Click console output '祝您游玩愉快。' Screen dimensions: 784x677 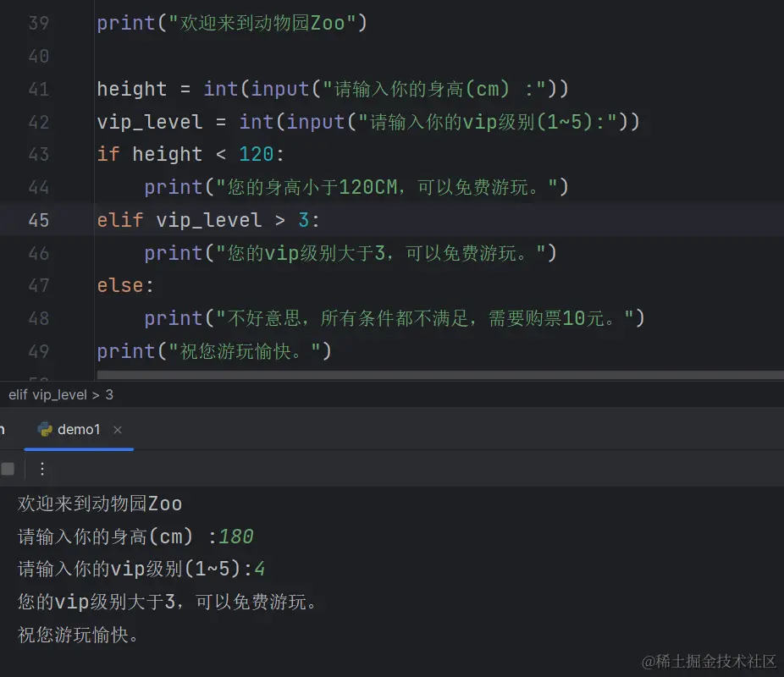click(x=78, y=635)
